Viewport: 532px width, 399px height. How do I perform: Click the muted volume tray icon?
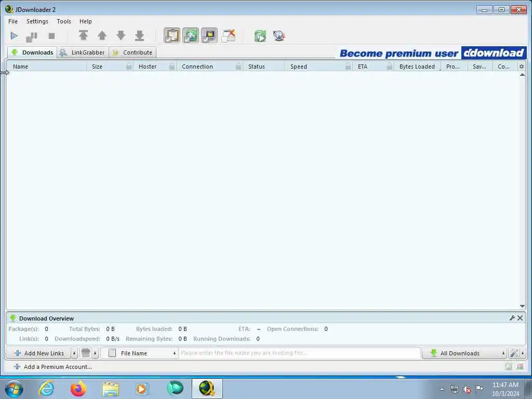click(467, 390)
